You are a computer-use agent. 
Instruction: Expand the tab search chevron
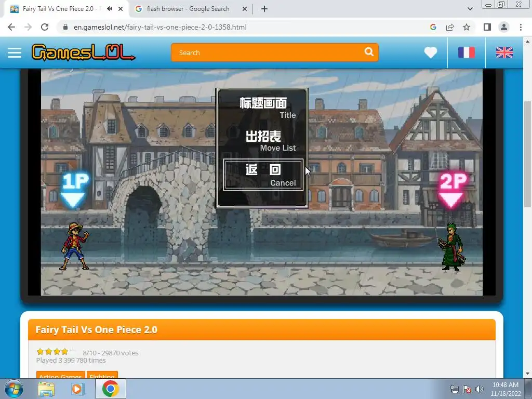click(470, 9)
